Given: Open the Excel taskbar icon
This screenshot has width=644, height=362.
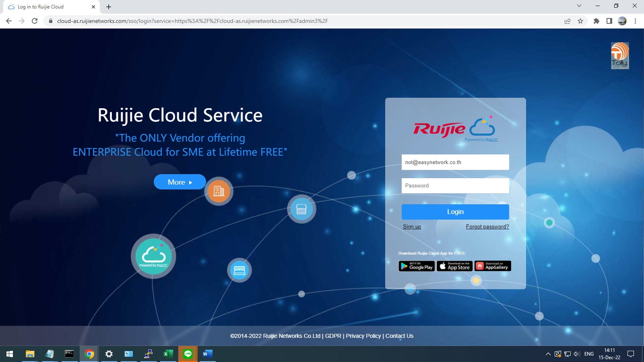Looking at the screenshot, I should (x=168, y=354).
